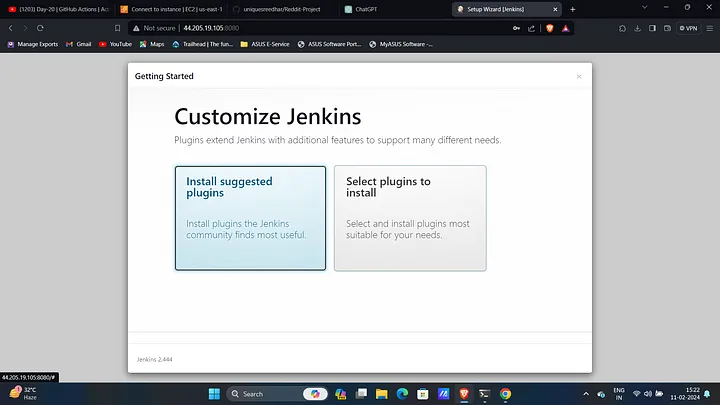This screenshot has height=405, width=720.
Task: Click the address bar URL
Action: (x=211, y=28)
